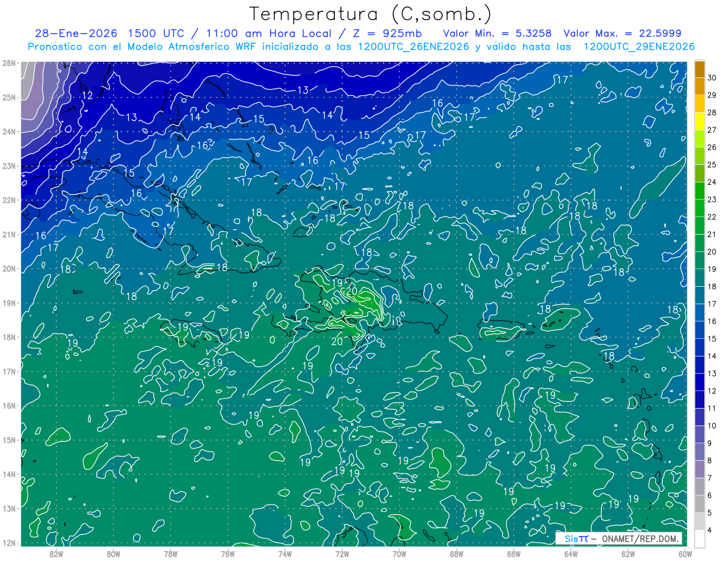Click the 18N latitude axis label
This screenshot has height=562, width=728.
coord(9,337)
